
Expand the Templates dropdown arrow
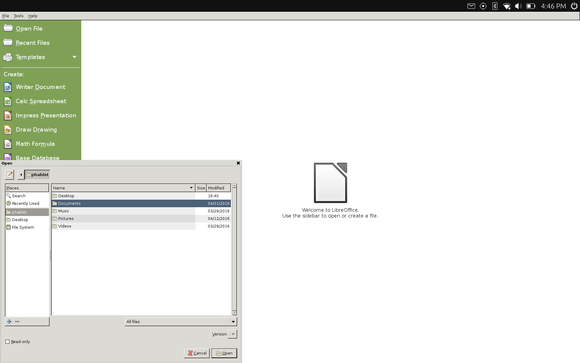click(x=74, y=57)
